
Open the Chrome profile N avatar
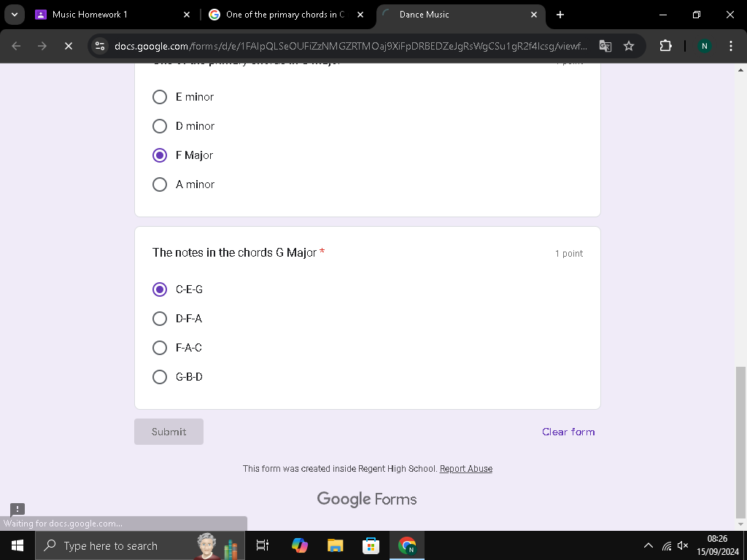[705, 46]
